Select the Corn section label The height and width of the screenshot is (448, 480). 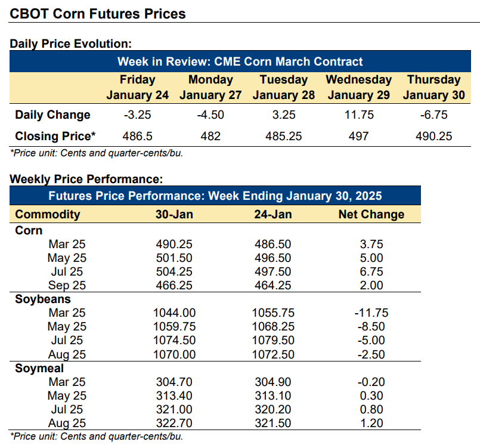pyautogui.click(x=29, y=231)
